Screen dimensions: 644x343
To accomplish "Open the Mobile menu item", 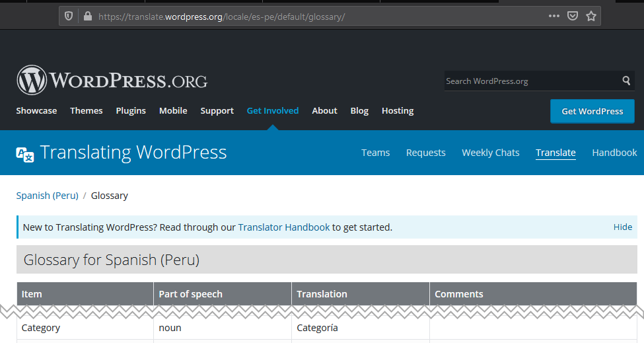I will tap(173, 110).
